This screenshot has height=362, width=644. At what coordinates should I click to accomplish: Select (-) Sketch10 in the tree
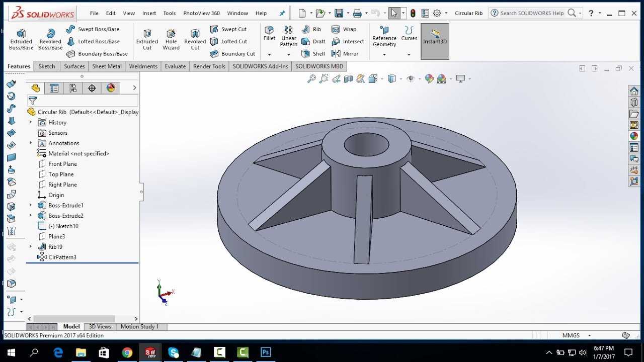(58, 226)
